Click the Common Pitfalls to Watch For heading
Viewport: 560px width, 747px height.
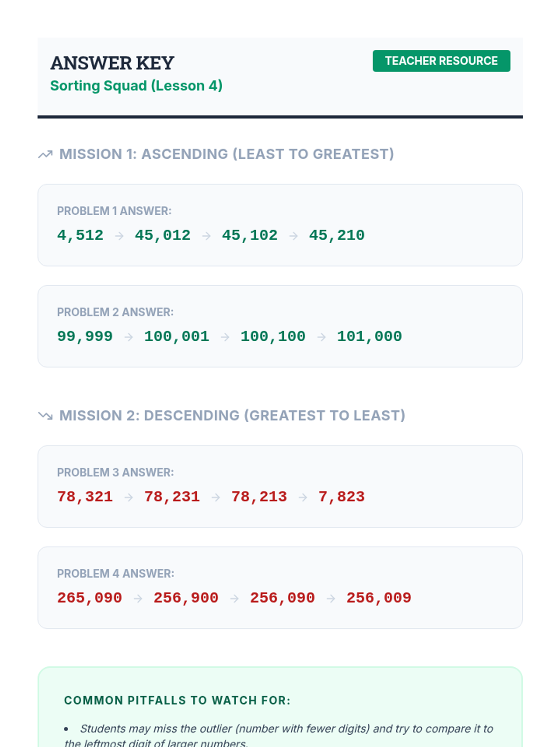[x=177, y=700]
